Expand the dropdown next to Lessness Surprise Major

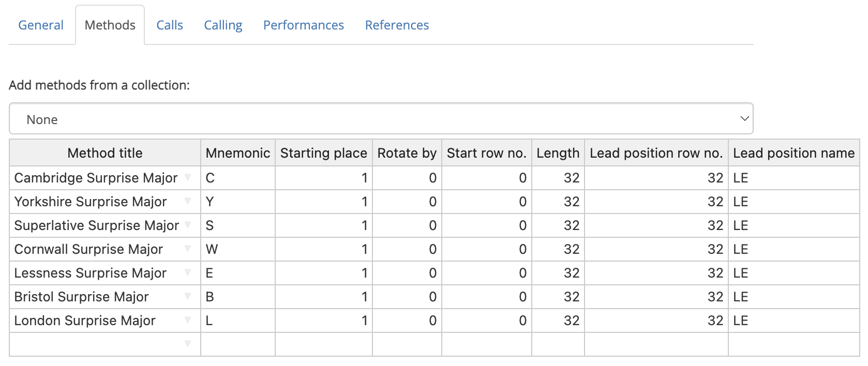click(x=188, y=272)
